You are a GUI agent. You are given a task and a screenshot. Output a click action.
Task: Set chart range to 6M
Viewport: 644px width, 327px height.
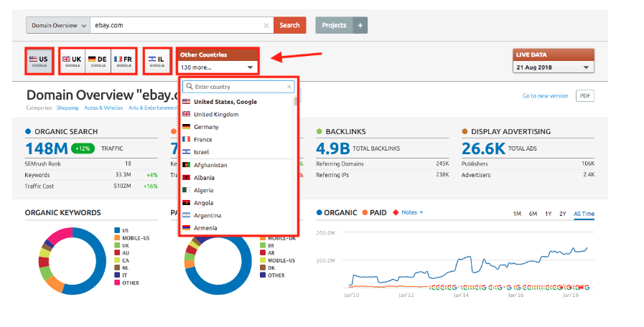pyautogui.click(x=533, y=214)
